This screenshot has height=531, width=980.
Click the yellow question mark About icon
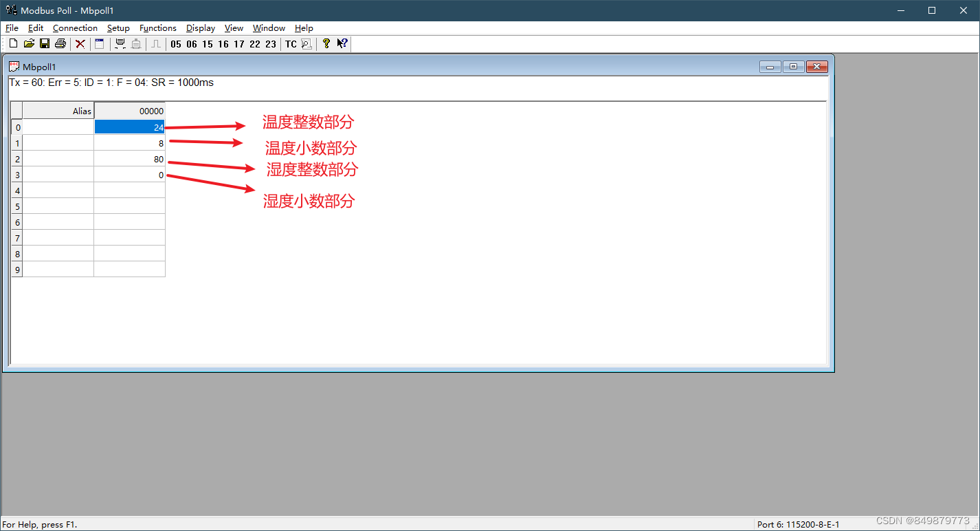click(x=326, y=44)
